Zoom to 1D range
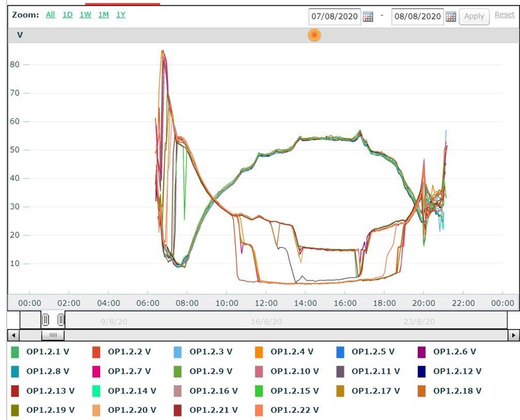This screenshot has width=520, height=420. pyautogui.click(x=68, y=14)
